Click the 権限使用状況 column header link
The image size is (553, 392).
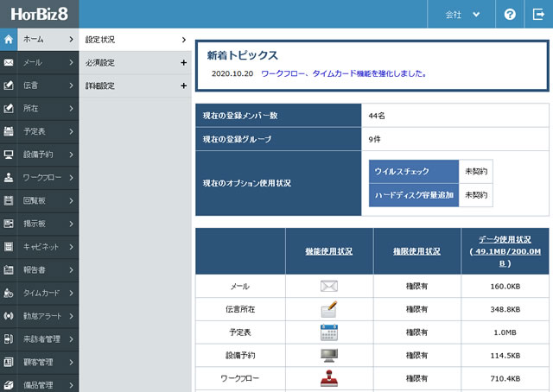(x=416, y=251)
